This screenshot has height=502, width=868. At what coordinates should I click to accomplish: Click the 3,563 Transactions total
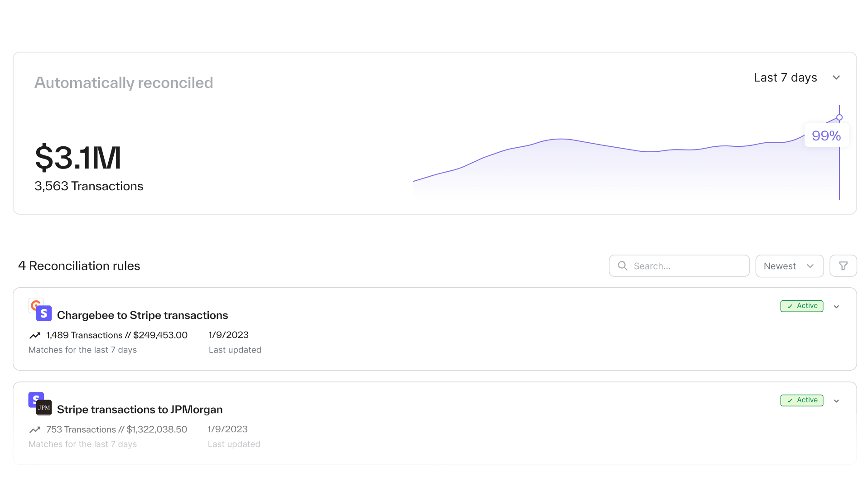pyautogui.click(x=89, y=186)
